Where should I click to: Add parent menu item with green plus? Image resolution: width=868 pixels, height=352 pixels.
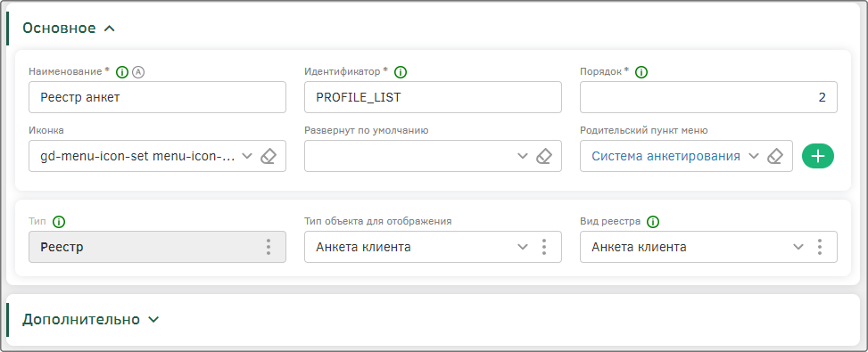click(x=818, y=156)
